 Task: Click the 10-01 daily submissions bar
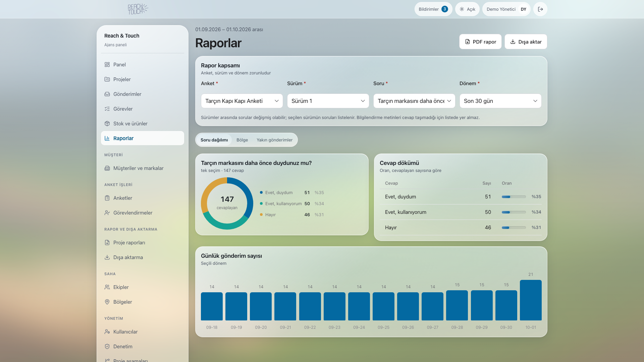tap(531, 300)
